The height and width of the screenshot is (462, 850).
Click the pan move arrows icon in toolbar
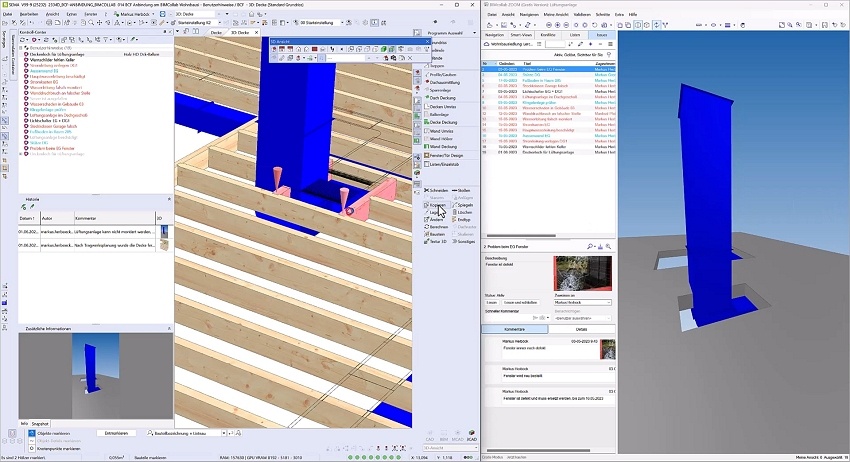tap(99, 23)
